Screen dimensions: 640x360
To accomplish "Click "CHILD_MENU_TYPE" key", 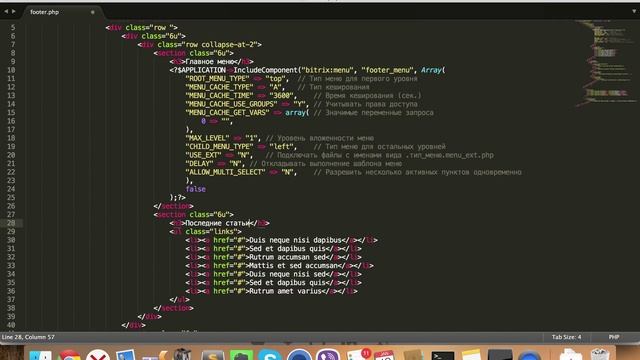I will 220,147.
